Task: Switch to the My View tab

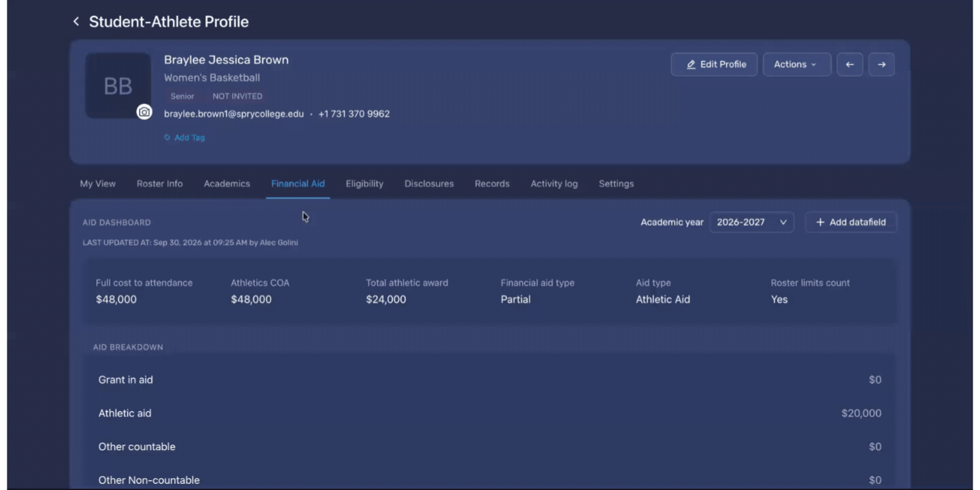Action: click(x=97, y=184)
